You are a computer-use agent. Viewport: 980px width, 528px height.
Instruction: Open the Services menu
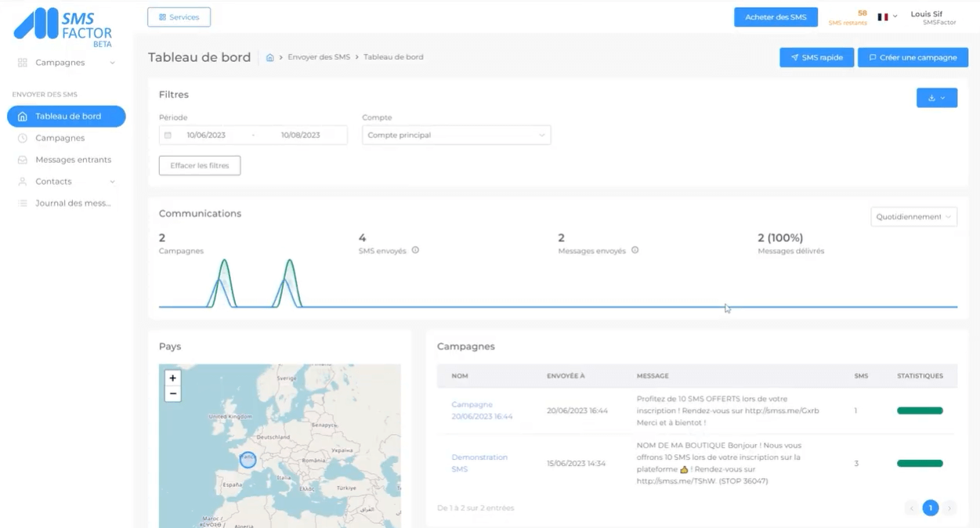coord(179,16)
